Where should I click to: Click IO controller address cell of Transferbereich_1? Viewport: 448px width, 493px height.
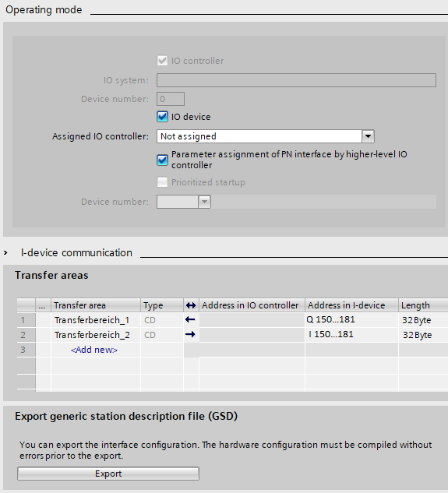click(252, 320)
